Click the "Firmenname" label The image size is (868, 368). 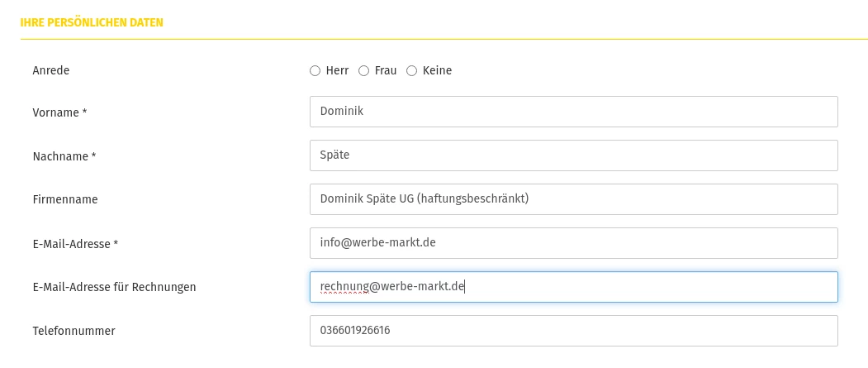pyautogui.click(x=65, y=199)
